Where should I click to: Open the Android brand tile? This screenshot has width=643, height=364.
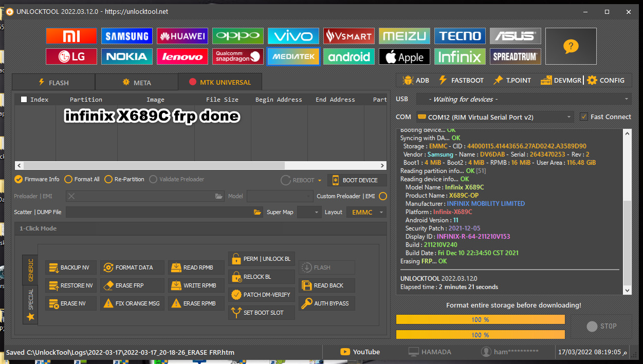tap(348, 56)
